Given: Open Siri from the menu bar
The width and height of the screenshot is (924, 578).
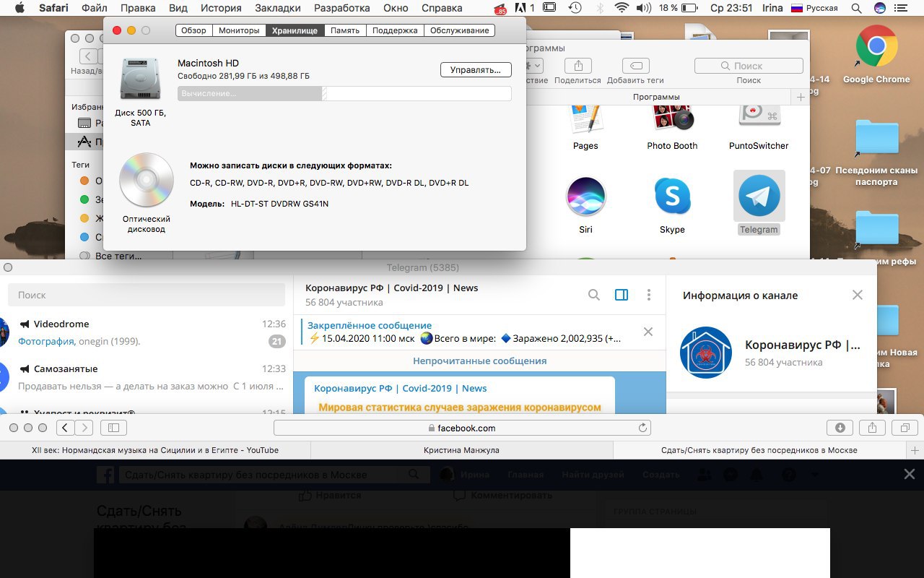Looking at the screenshot, I should click(880, 9).
